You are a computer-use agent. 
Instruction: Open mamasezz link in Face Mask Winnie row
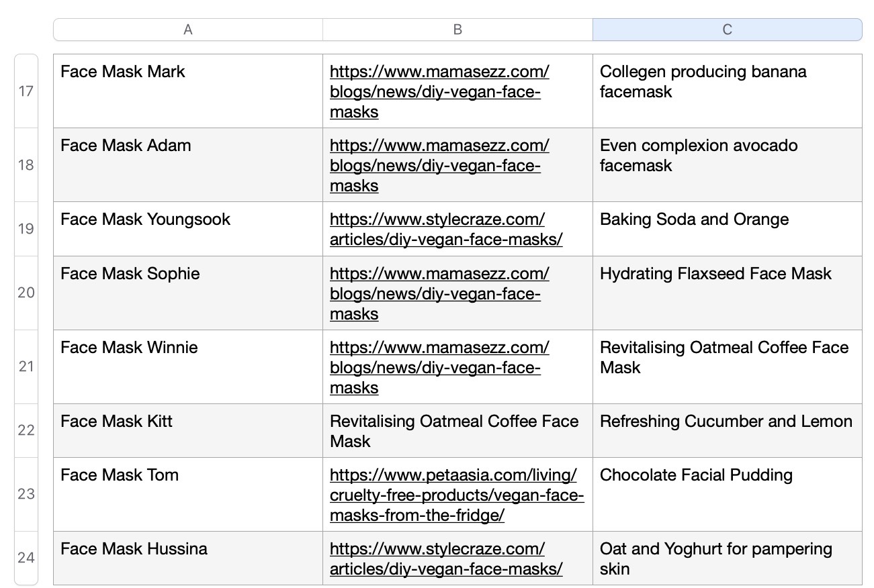point(439,368)
